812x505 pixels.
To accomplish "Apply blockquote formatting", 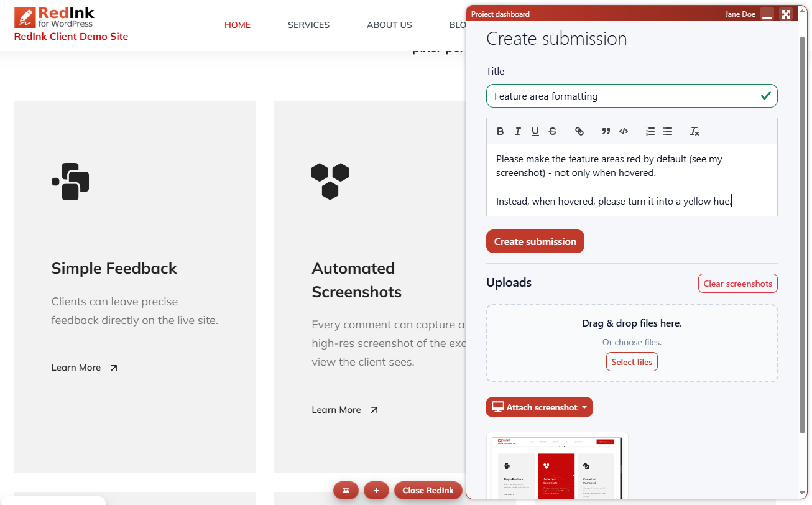I will pos(606,131).
